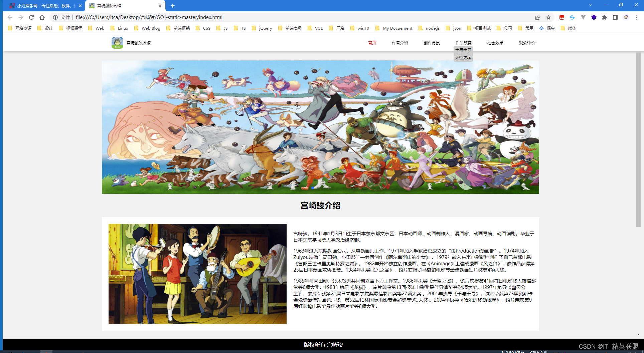This screenshot has height=353, width=644.
Task: Open the node.js bookmark folder
Action: coord(429,28)
